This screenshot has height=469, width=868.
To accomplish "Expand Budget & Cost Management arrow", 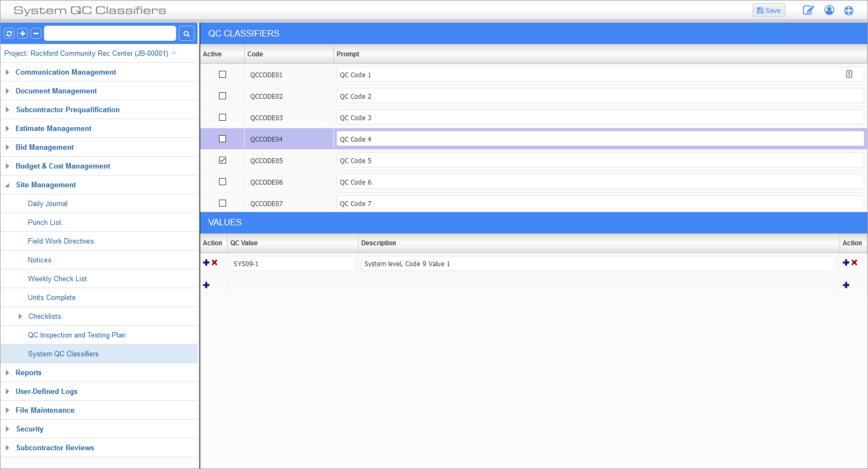I will (x=8, y=166).
